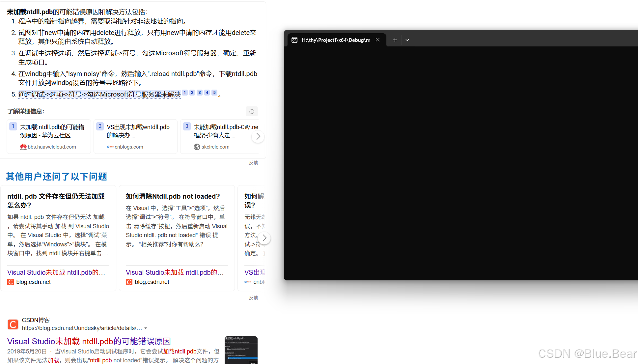Open citation footnote number 1
638x364 pixels.
185,93
